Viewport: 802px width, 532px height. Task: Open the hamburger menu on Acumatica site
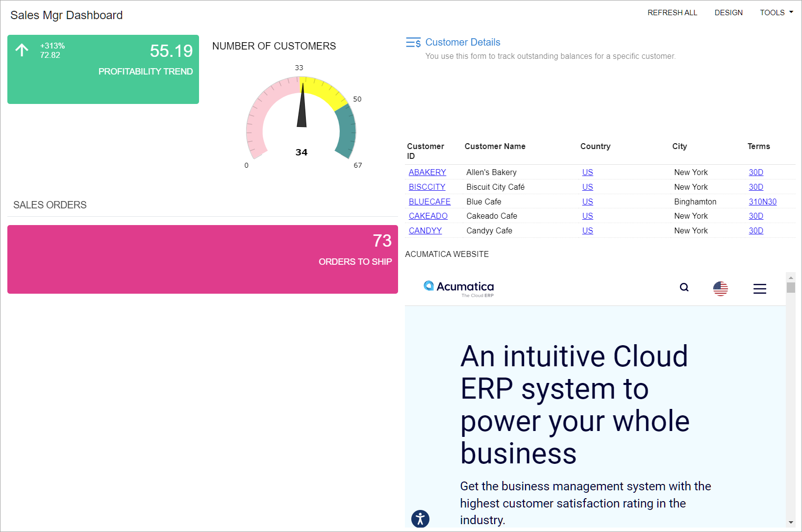759,289
